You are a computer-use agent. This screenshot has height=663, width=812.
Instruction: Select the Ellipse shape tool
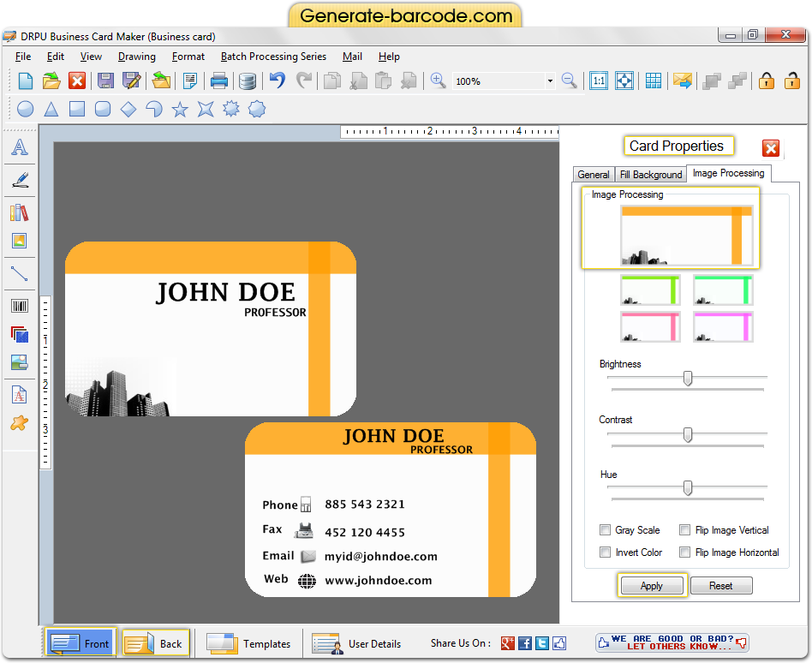tap(25, 109)
